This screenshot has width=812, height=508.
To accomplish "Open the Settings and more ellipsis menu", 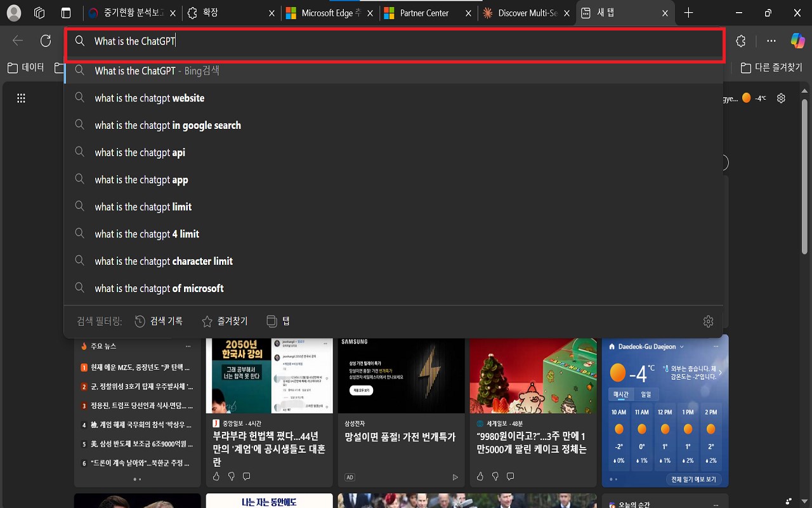I will coord(771,41).
